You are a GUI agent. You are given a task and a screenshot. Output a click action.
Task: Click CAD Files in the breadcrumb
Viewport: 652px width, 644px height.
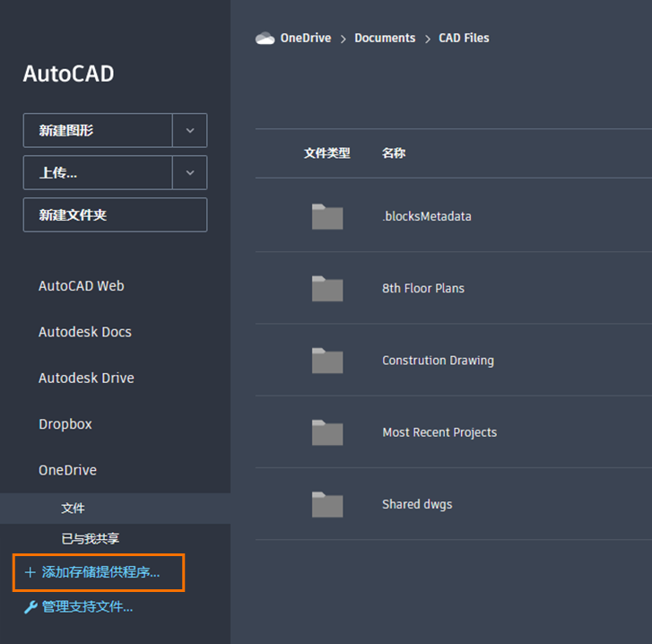(464, 39)
